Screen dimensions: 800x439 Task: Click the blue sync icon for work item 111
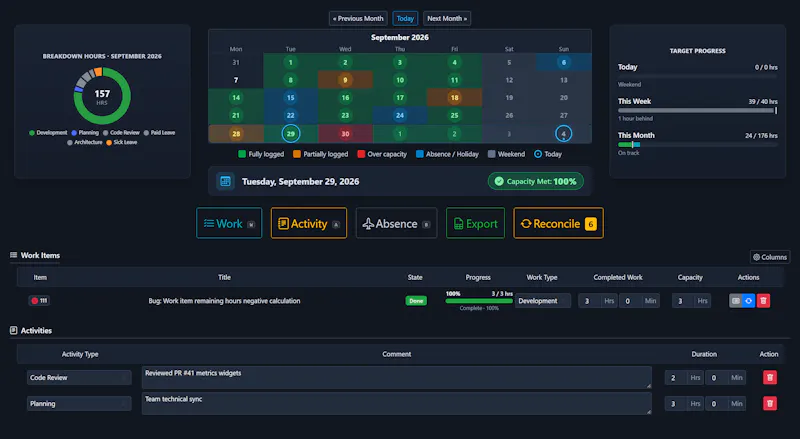point(748,301)
